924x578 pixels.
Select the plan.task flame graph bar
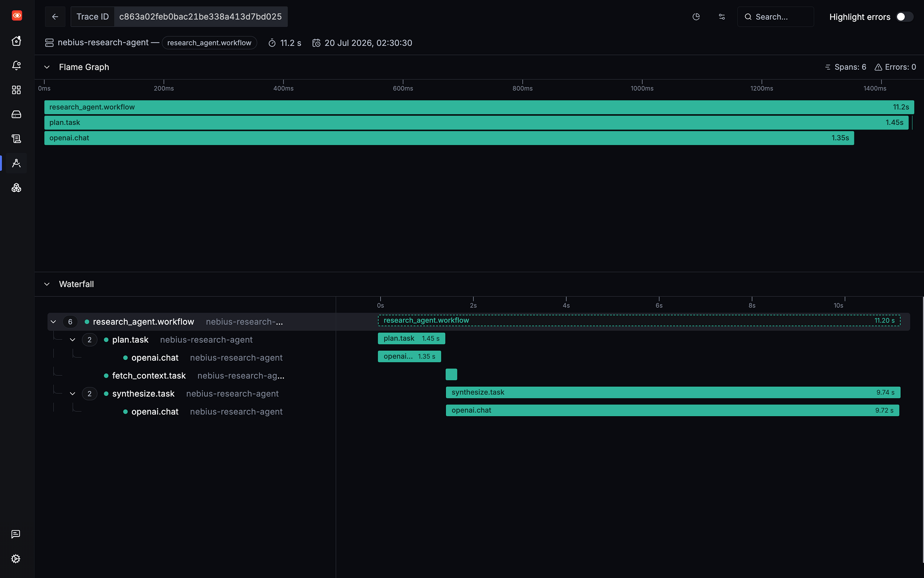click(476, 123)
